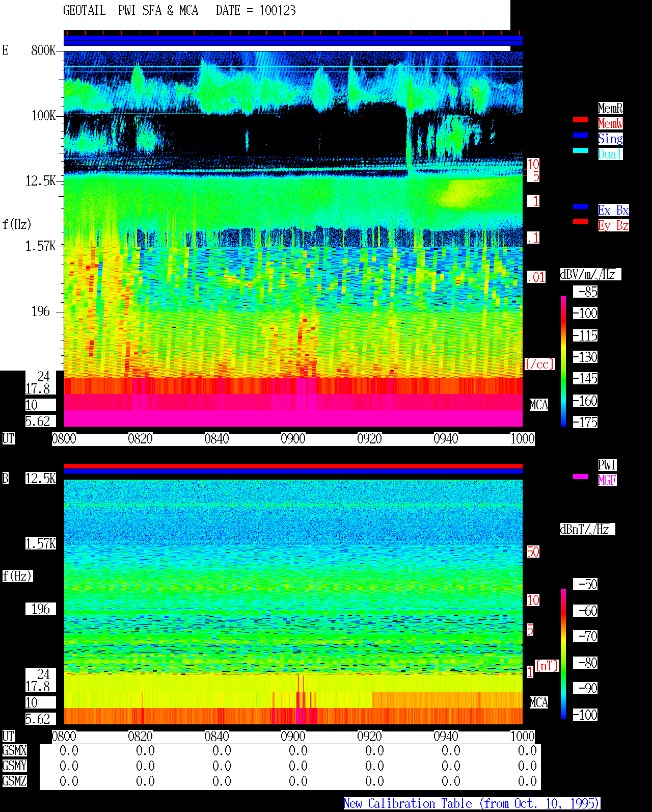Click the -80 magnetic scale value
This screenshot has width=652, height=812.
585,663
